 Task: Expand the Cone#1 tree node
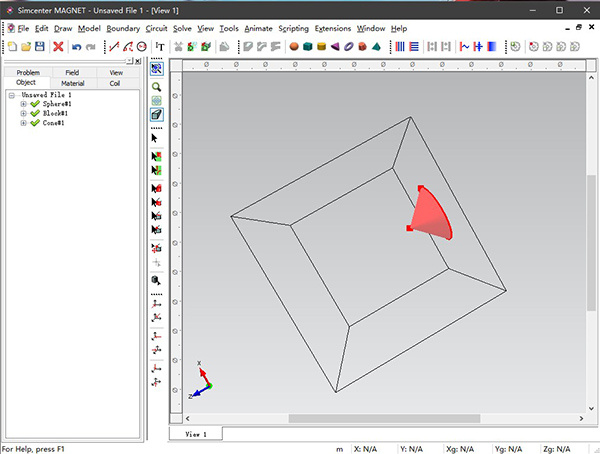[23, 124]
